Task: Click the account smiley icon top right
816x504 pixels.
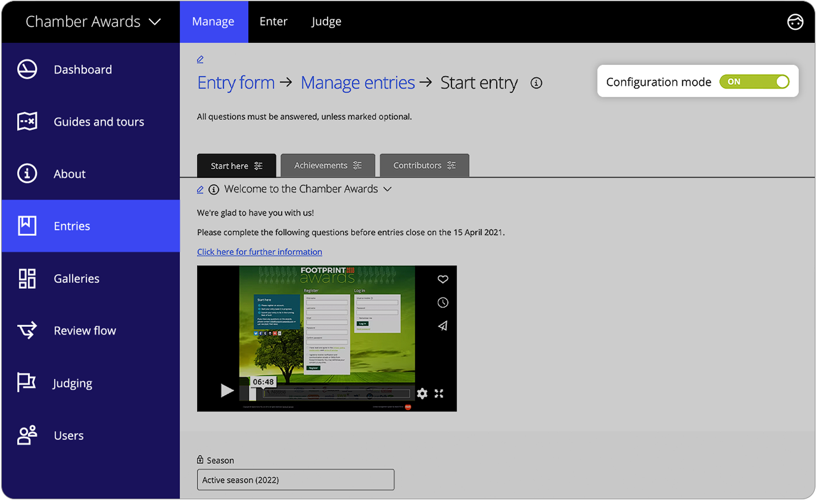Action: (x=795, y=22)
